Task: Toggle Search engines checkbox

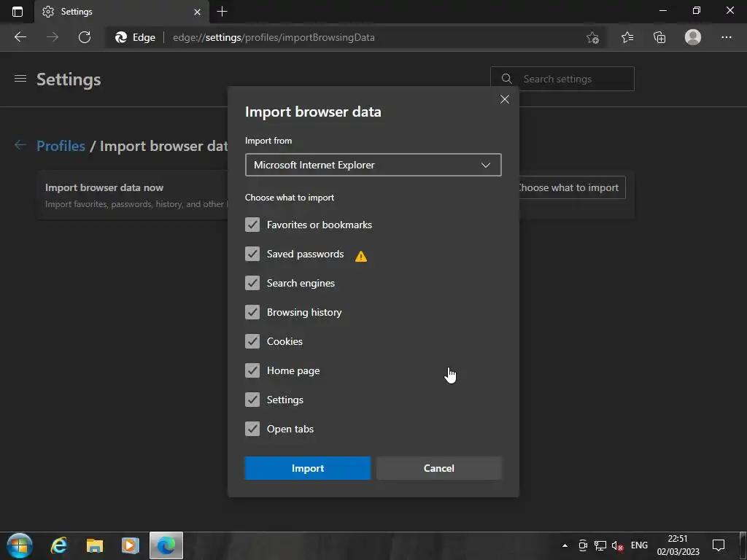Action: (x=252, y=283)
